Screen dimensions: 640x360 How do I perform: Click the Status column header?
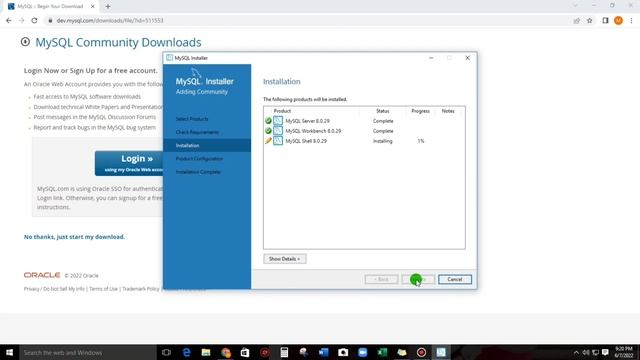tap(382, 111)
